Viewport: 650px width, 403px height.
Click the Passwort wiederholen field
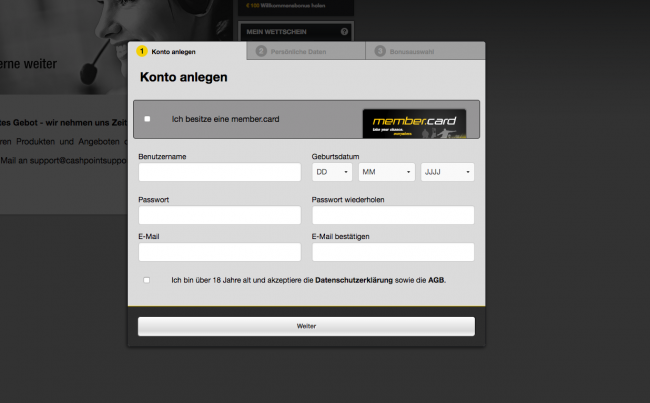click(x=393, y=215)
